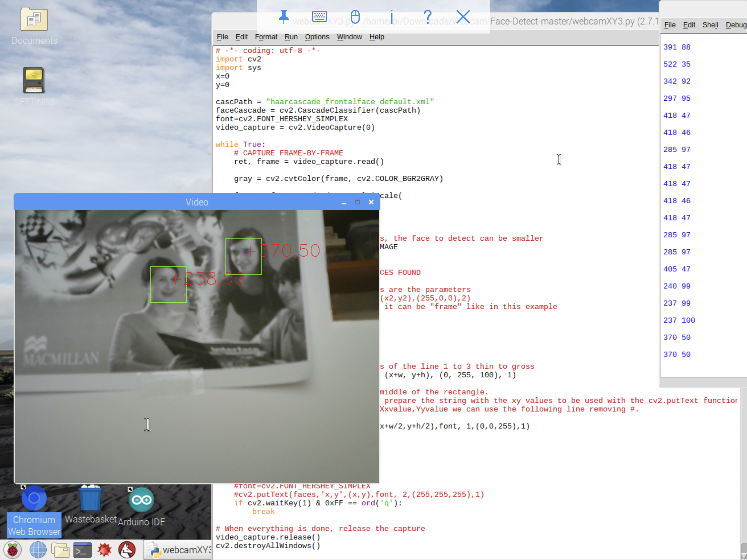This screenshot has height=560, width=747.
Task: Open the Edit menu in the IDLE editor
Action: pyautogui.click(x=241, y=37)
